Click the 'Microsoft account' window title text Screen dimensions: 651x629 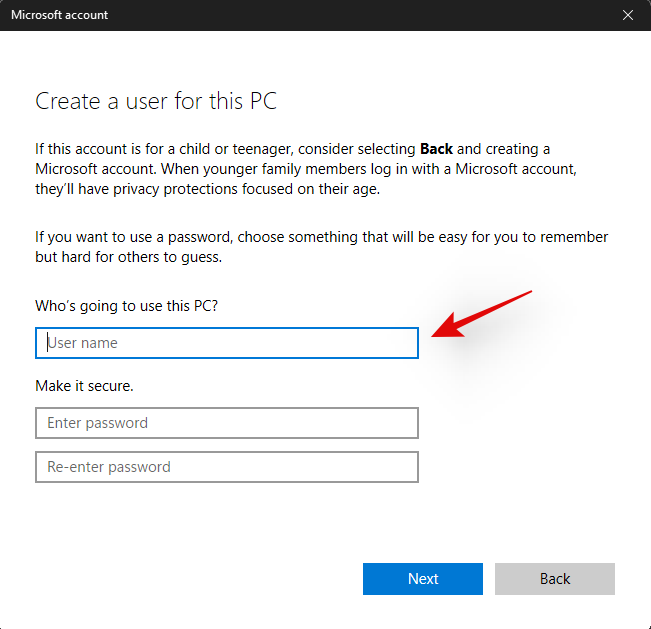point(60,15)
